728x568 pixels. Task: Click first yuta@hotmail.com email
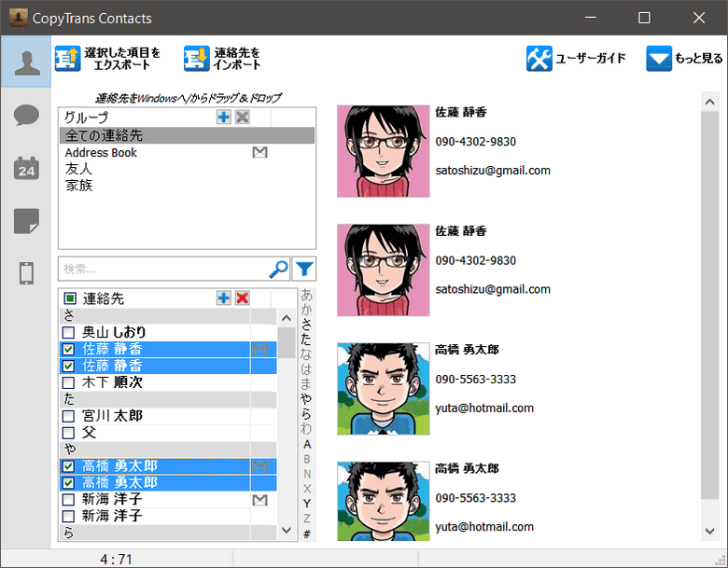484,408
